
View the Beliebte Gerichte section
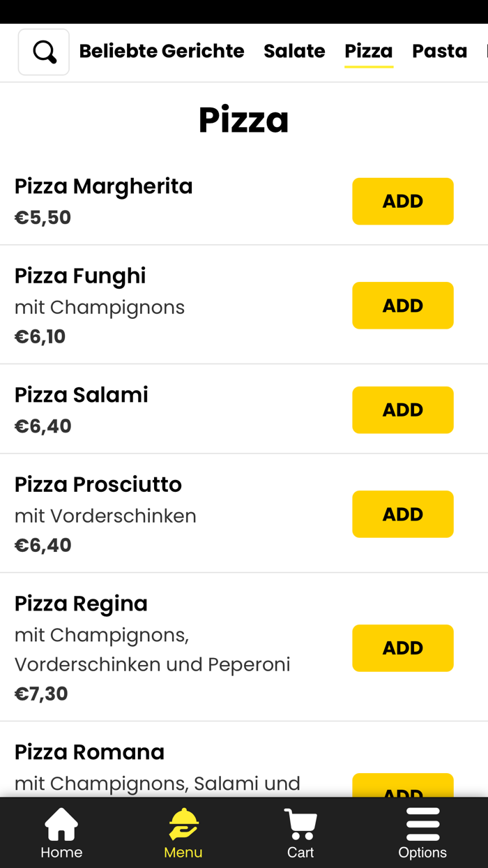[x=162, y=51]
